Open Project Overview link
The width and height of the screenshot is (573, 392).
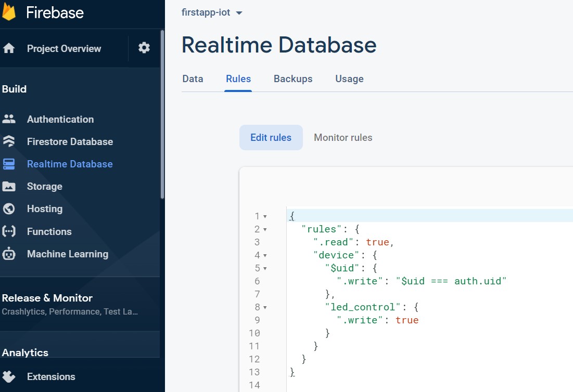coord(64,48)
